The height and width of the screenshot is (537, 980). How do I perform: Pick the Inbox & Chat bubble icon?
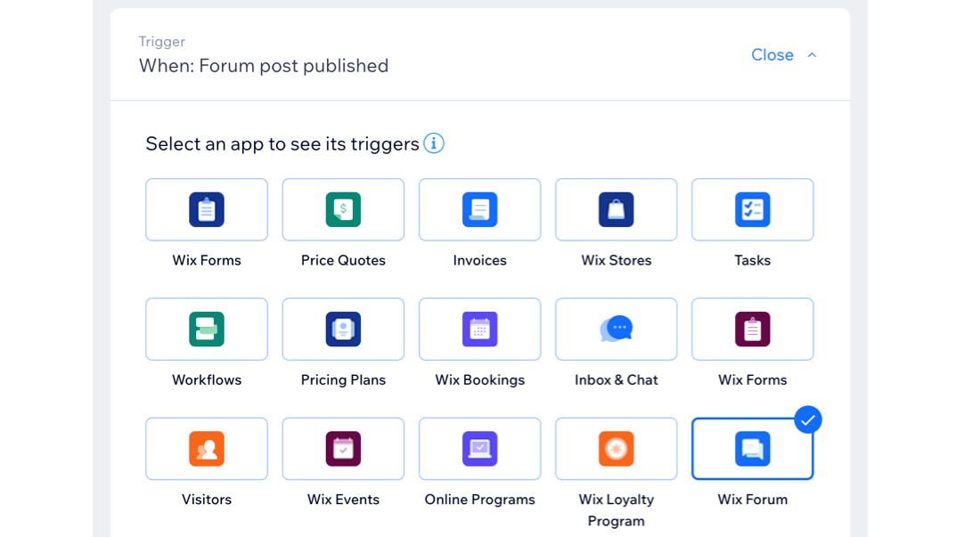617,330
